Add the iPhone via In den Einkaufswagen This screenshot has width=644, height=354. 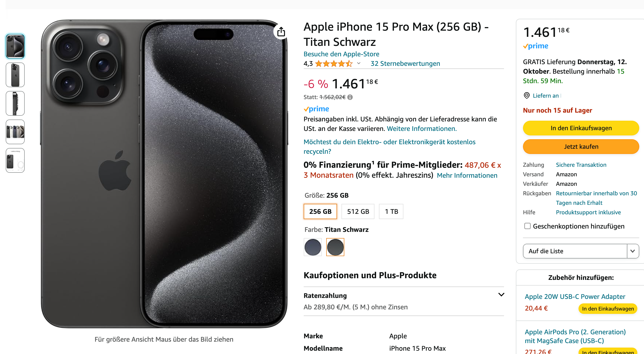581,128
